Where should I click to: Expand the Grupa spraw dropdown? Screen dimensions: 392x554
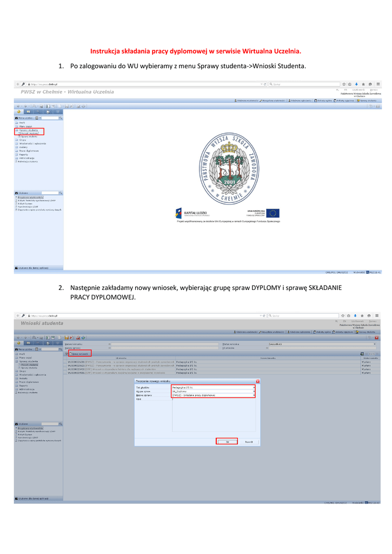tap(254, 391)
